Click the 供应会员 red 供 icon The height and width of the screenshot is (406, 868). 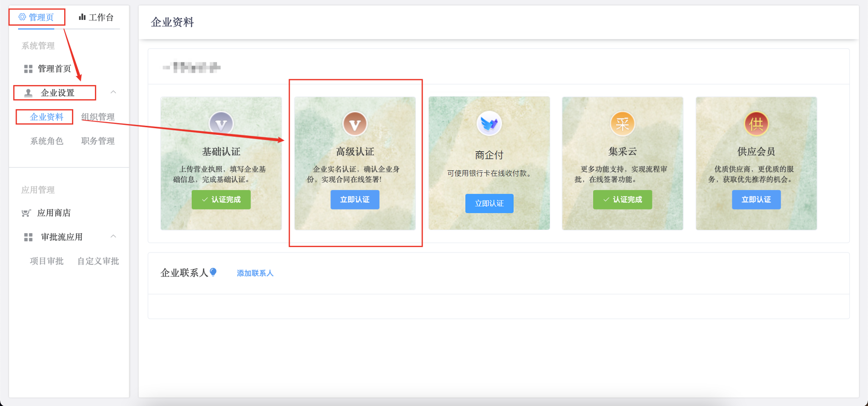coord(756,124)
